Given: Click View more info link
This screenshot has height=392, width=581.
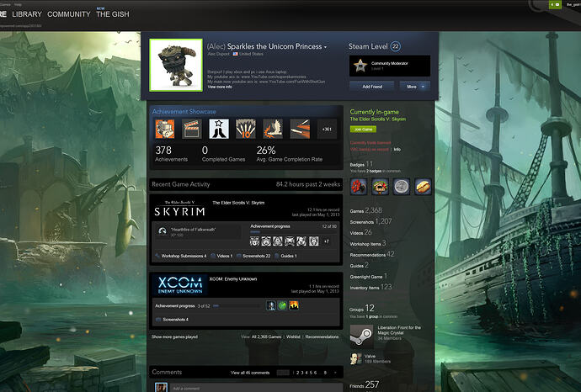Looking at the screenshot, I should [220, 87].
